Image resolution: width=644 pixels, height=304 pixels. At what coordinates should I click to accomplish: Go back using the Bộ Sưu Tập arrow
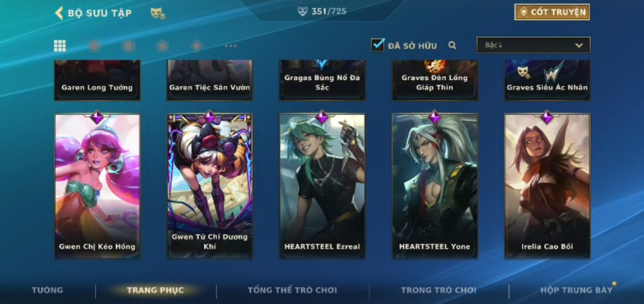pyautogui.click(x=59, y=13)
